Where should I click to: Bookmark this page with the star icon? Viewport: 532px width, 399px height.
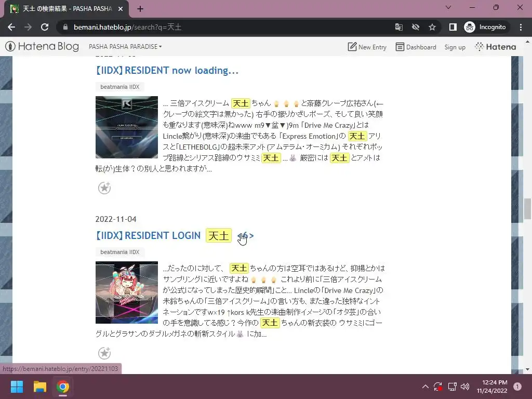coord(432,27)
